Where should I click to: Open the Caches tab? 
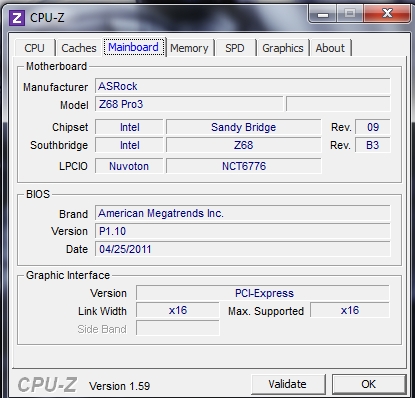point(79,48)
